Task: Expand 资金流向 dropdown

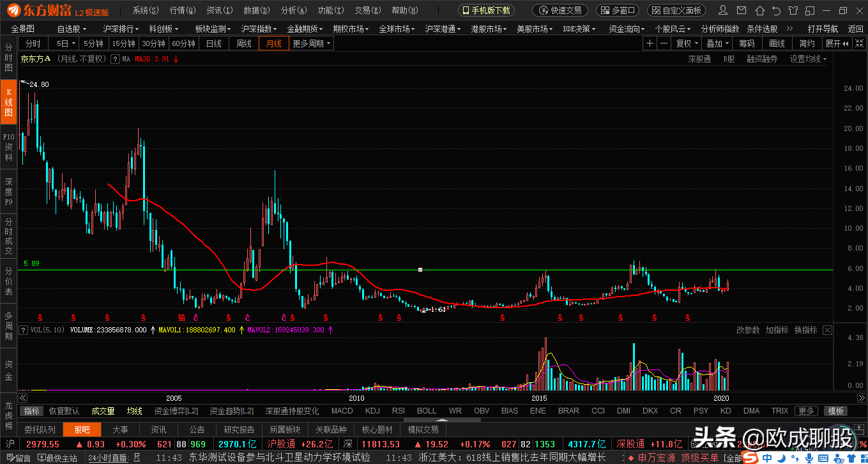Action: pyautogui.click(x=627, y=29)
